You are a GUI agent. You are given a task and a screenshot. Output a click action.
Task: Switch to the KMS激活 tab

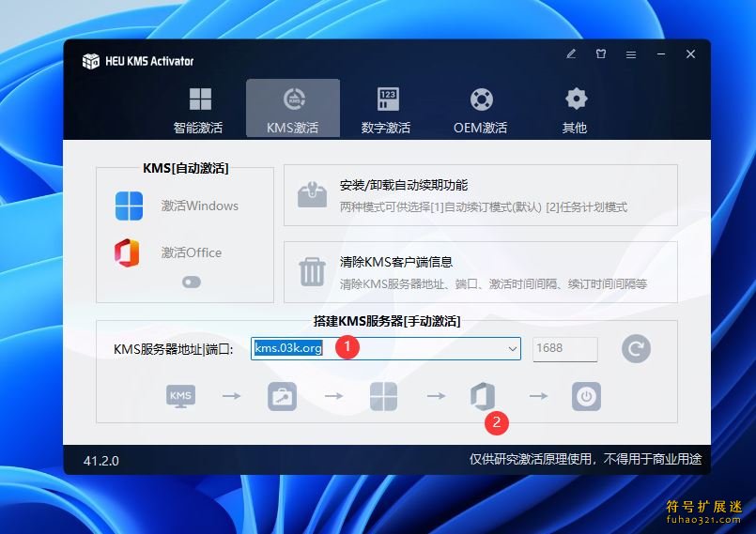click(293, 109)
